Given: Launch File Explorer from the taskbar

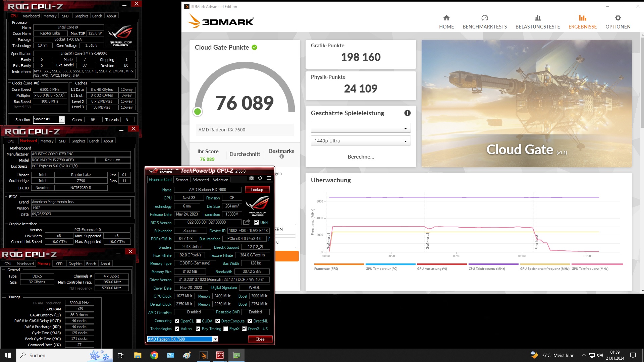Looking at the screenshot, I should coord(138,355).
